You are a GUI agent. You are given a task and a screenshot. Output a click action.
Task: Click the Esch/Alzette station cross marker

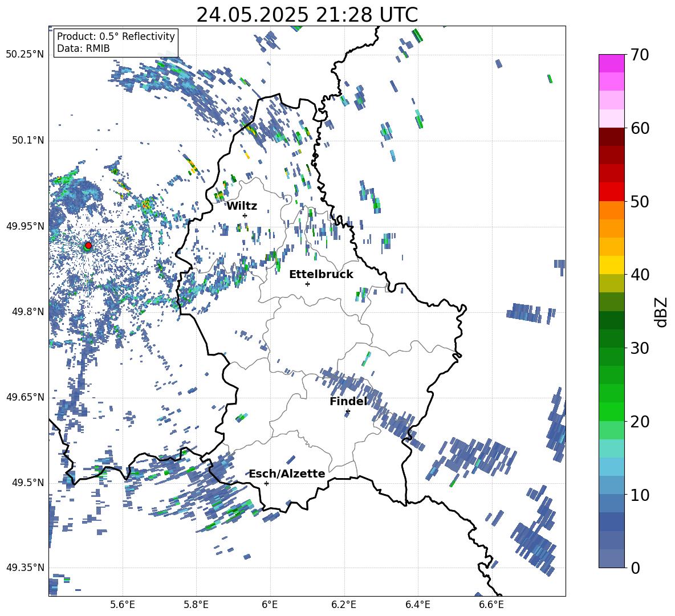[266, 483]
